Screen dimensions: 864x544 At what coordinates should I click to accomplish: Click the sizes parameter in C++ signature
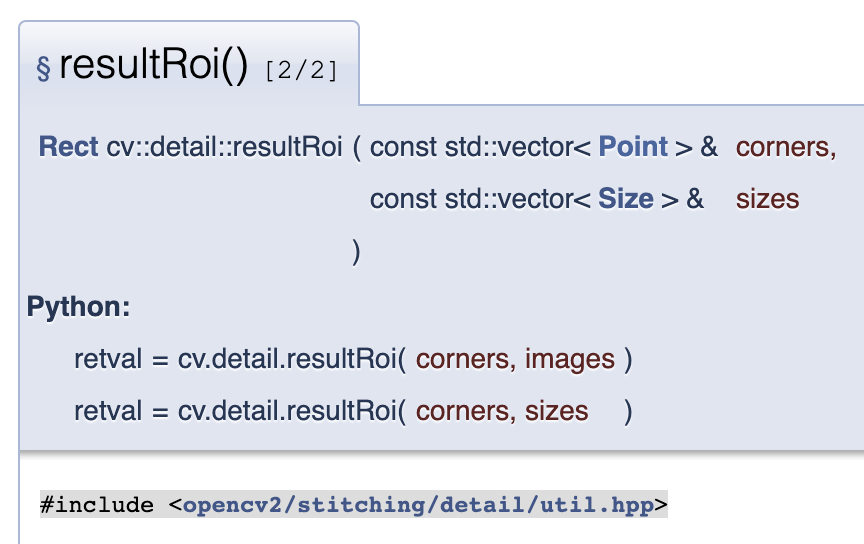pyautogui.click(x=768, y=199)
